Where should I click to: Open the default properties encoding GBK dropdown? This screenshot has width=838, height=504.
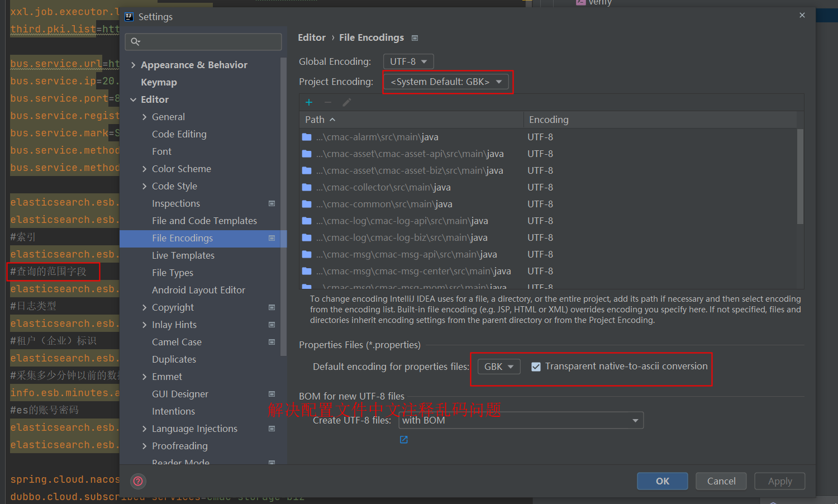[499, 367]
